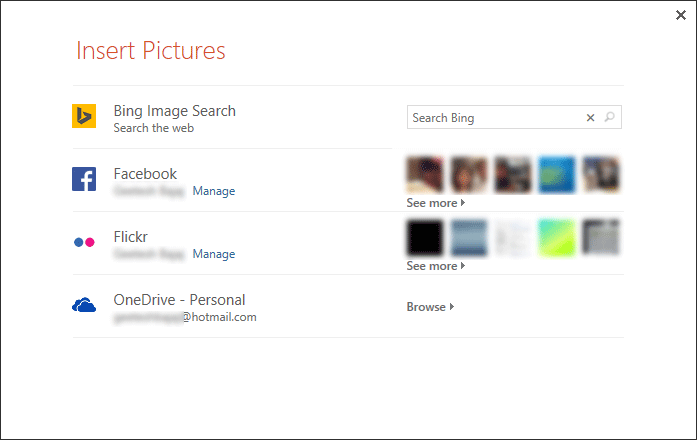Click the Facebook source label
Screen dimensions: 697x440
pos(145,174)
